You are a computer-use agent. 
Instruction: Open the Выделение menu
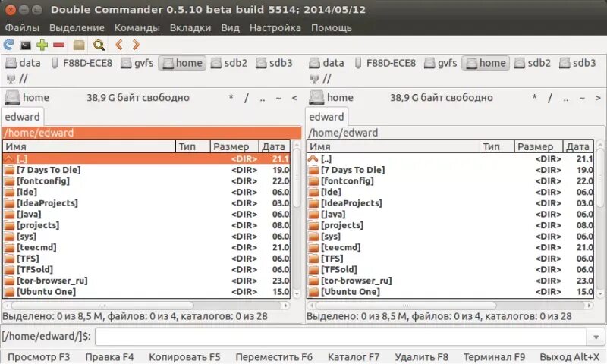(x=77, y=28)
